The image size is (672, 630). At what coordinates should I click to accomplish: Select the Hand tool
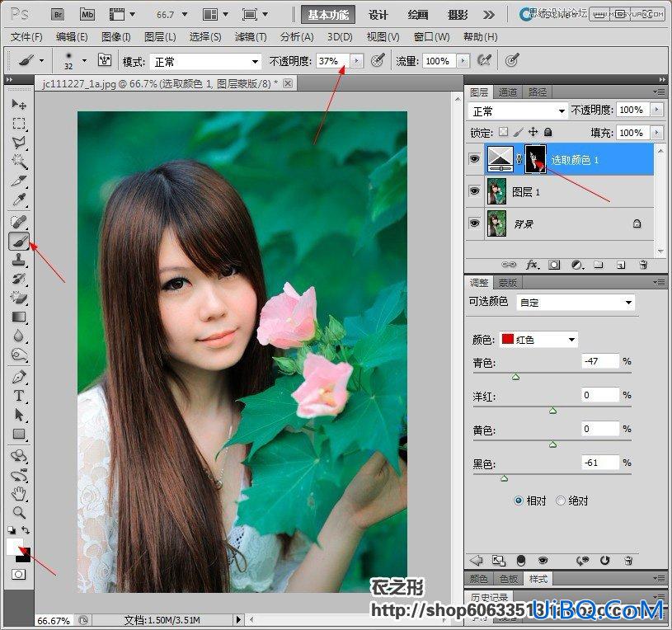click(x=18, y=494)
